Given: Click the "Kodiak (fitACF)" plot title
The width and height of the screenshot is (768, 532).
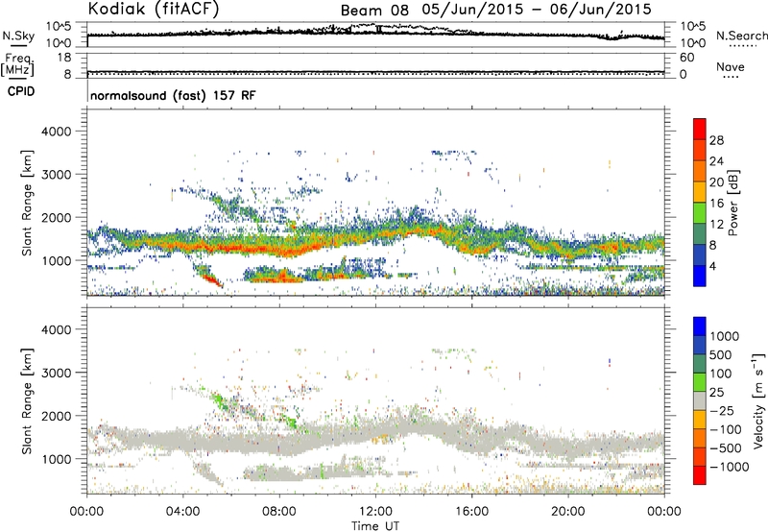Looking at the screenshot, I should pyautogui.click(x=154, y=9).
